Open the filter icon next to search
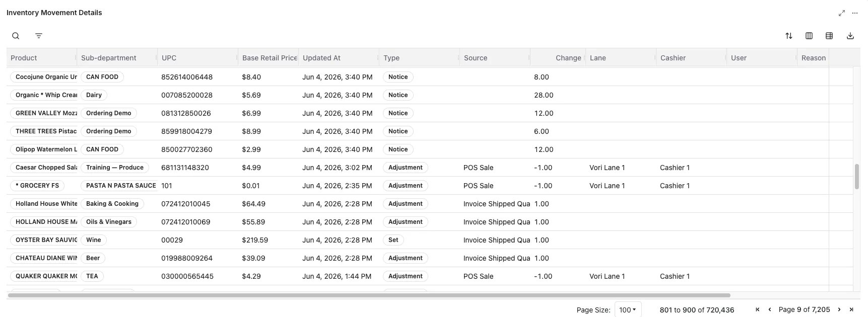 coord(39,36)
